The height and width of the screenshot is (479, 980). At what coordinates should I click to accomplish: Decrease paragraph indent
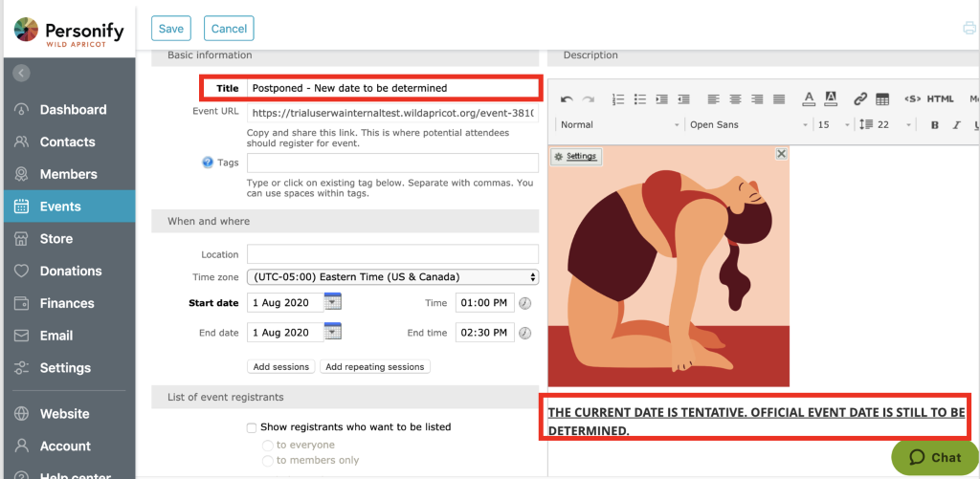tap(683, 98)
